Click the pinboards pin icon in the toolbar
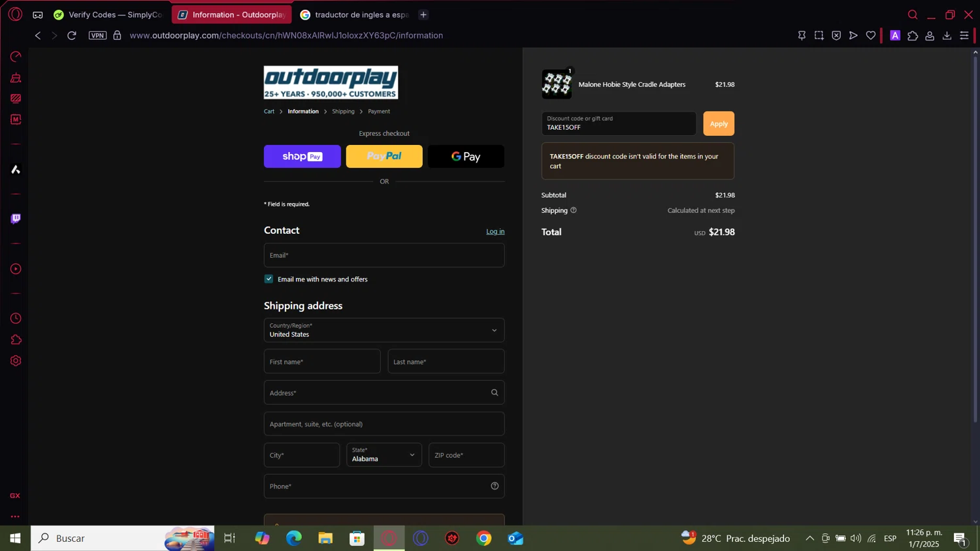 point(802,35)
